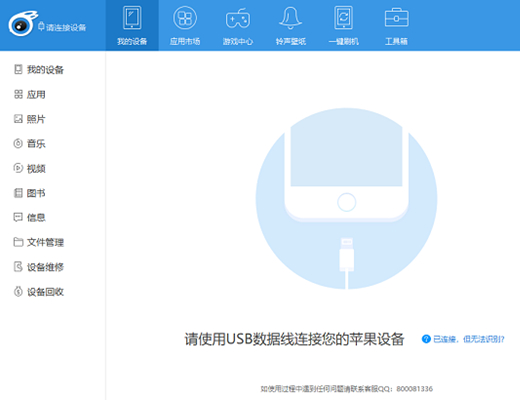Click the sidebar 设备回收 recycle icon
Image resolution: width=520 pixels, height=400 pixels.
(18, 292)
